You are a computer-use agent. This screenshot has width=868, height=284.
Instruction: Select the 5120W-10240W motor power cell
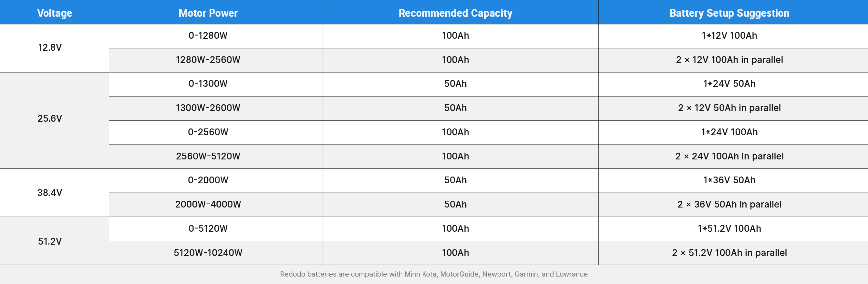click(208, 253)
